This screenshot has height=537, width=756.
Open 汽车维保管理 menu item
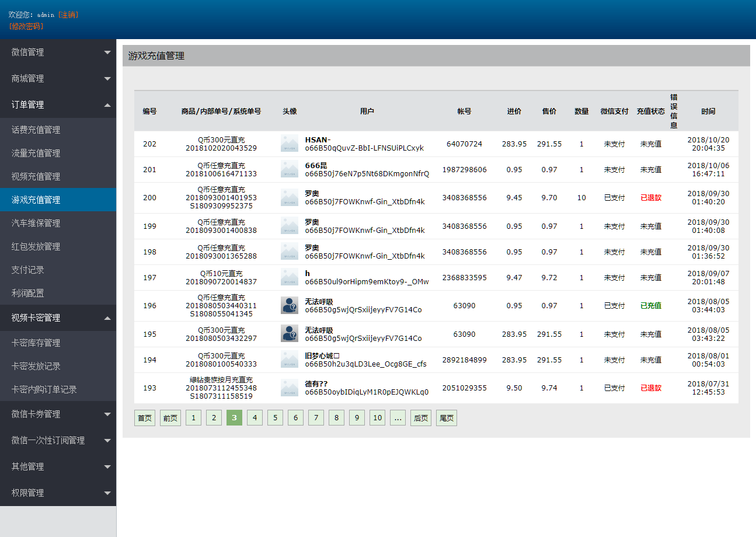[x=58, y=223]
